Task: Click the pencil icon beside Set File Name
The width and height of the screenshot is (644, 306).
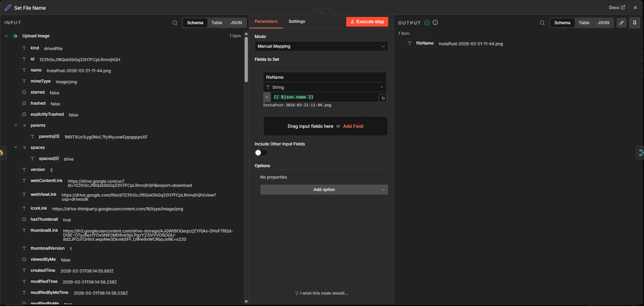Action: click(8, 8)
